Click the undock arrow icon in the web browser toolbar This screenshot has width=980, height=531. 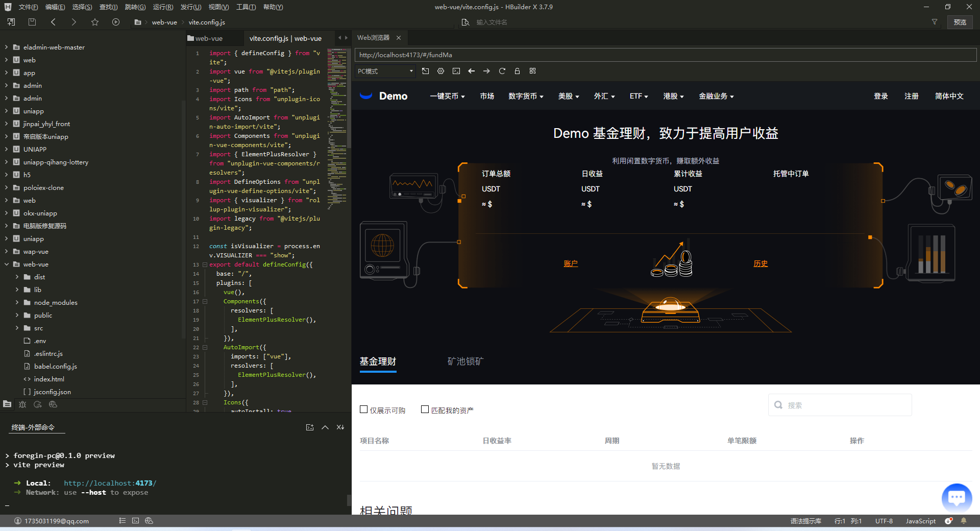coord(425,71)
